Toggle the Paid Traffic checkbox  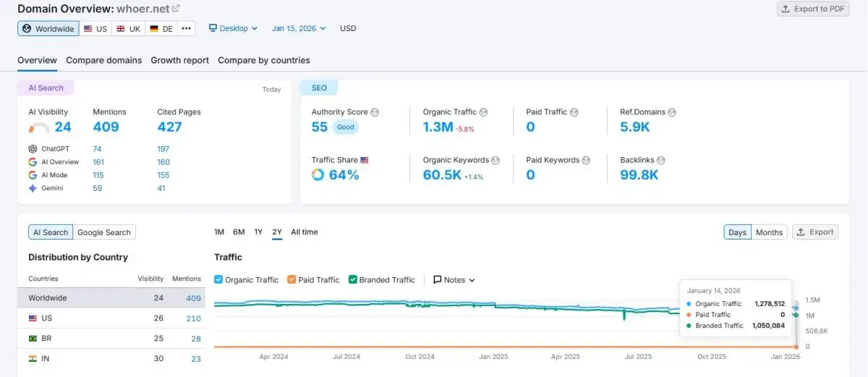pos(292,280)
